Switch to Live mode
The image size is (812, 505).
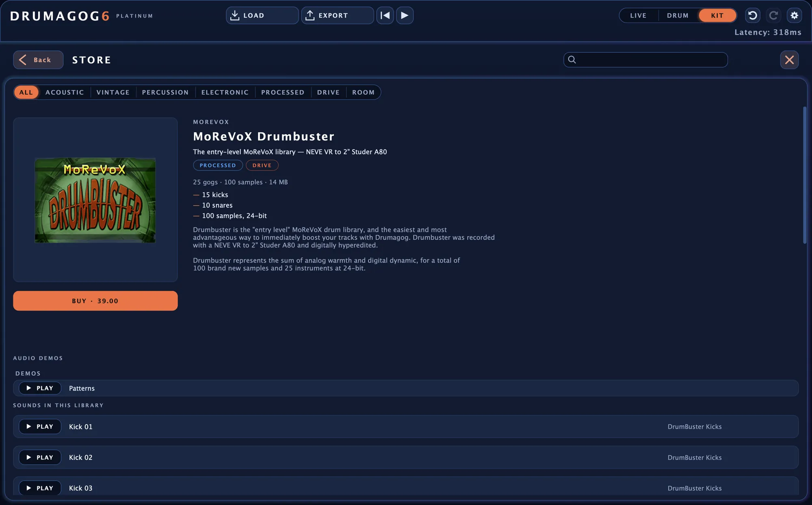pos(638,15)
